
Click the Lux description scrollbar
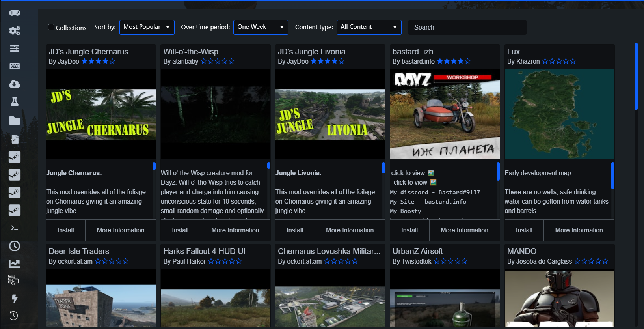[613, 176]
